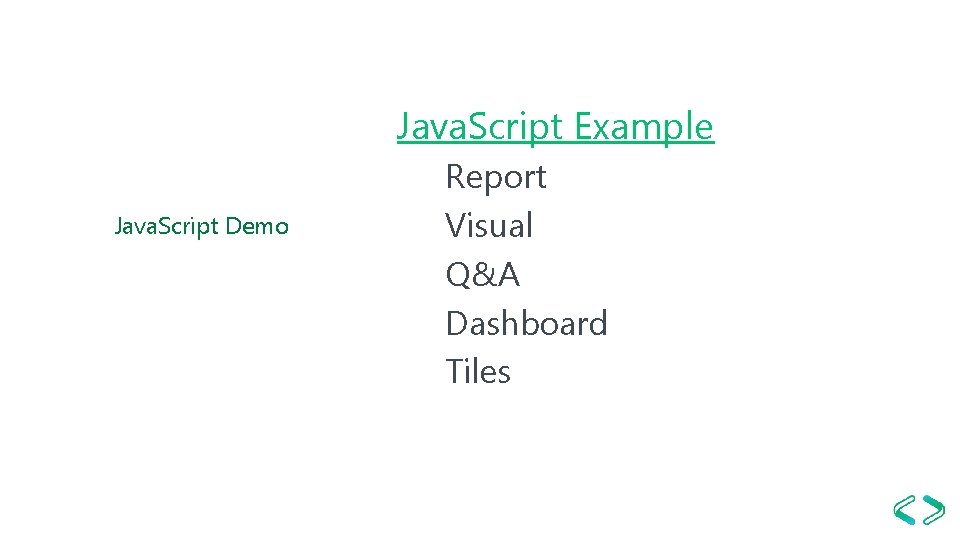Click the capital D in Demo label
The height and width of the screenshot is (540, 960).
point(233,227)
